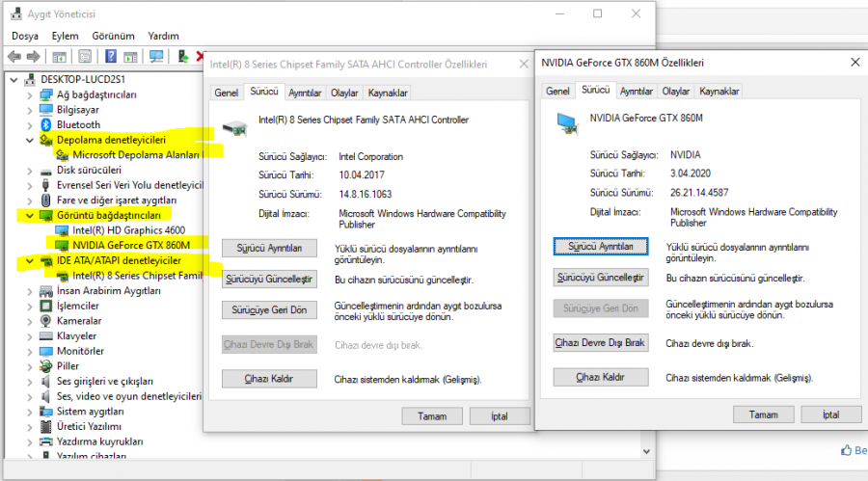Click the Monitörler monitor icon

(46, 351)
